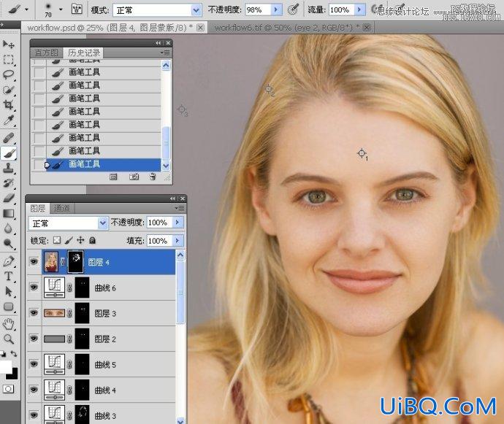Select the Crop tool
This screenshot has height=424, width=504.
(8, 104)
